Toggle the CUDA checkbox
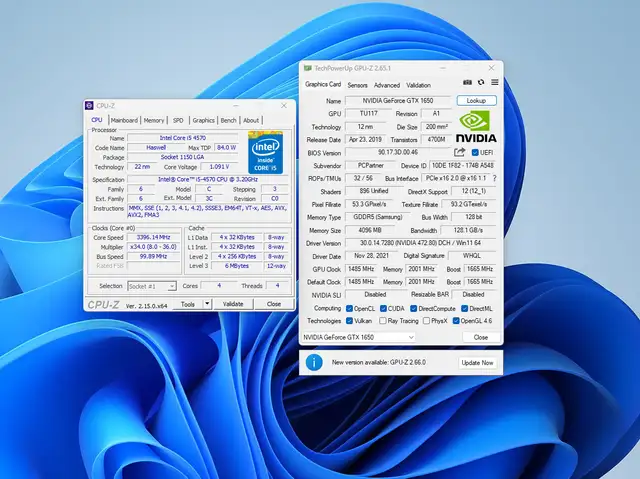Image resolution: width=640 pixels, height=479 pixels. tap(383, 308)
